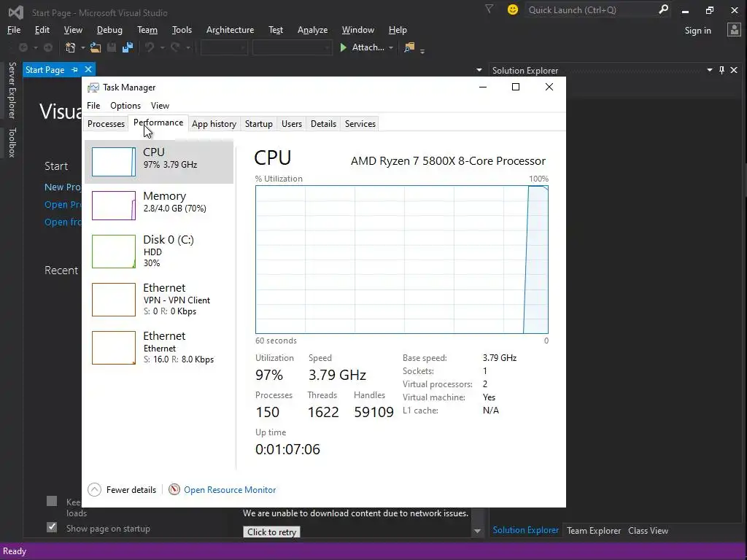Open the document tabs list dropdown
Viewport: 747px width, 560px height.
pyautogui.click(x=479, y=70)
